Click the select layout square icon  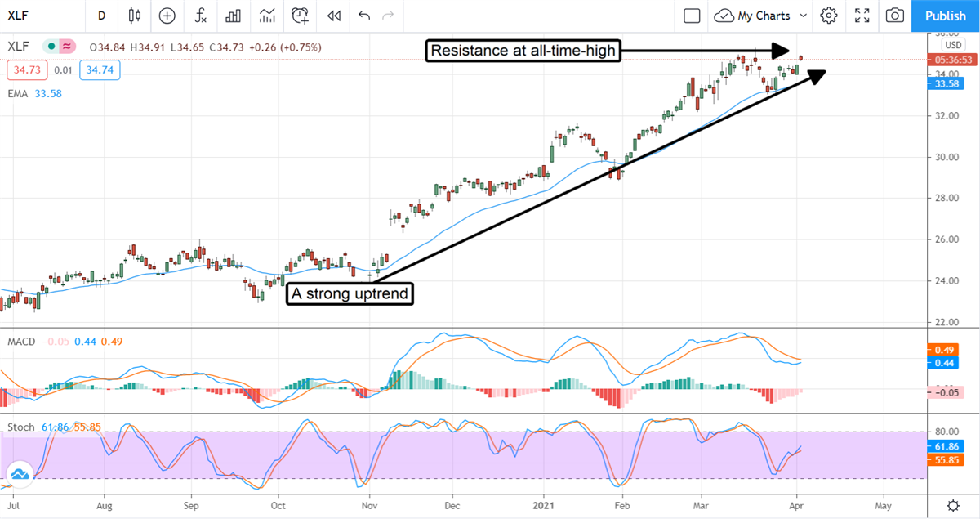tap(692, 16)
